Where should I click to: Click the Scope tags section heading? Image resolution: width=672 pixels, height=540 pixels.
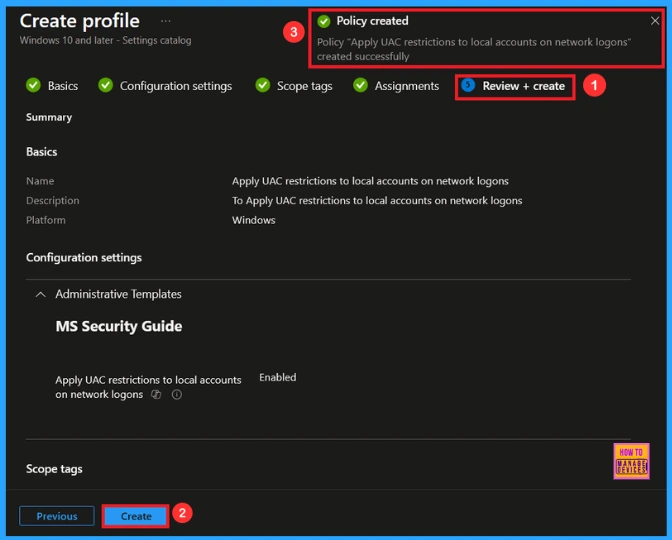coord(54,469)
